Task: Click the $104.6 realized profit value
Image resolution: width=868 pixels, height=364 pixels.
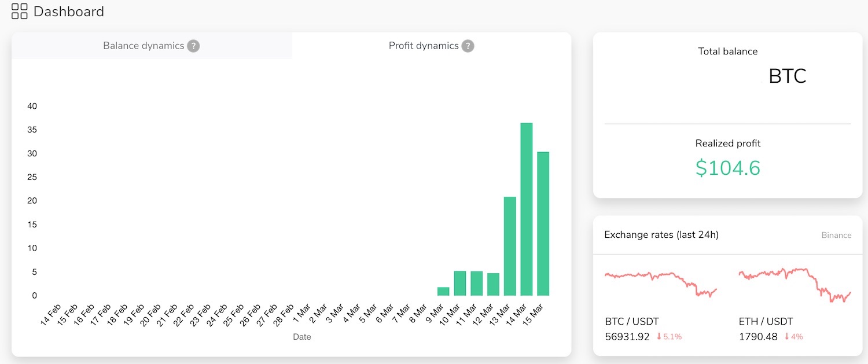Action: [727, 168]
